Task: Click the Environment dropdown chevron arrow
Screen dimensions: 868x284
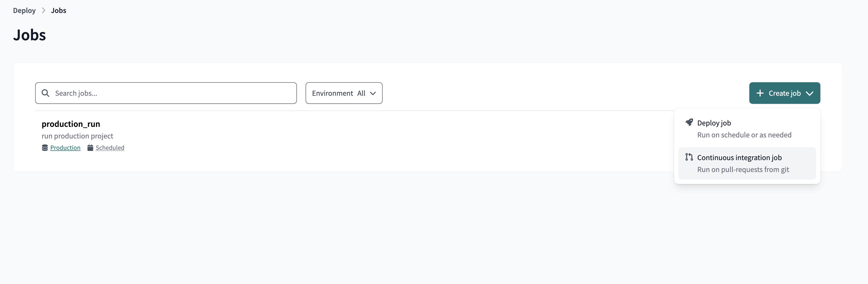Action: tap(373, 93)
